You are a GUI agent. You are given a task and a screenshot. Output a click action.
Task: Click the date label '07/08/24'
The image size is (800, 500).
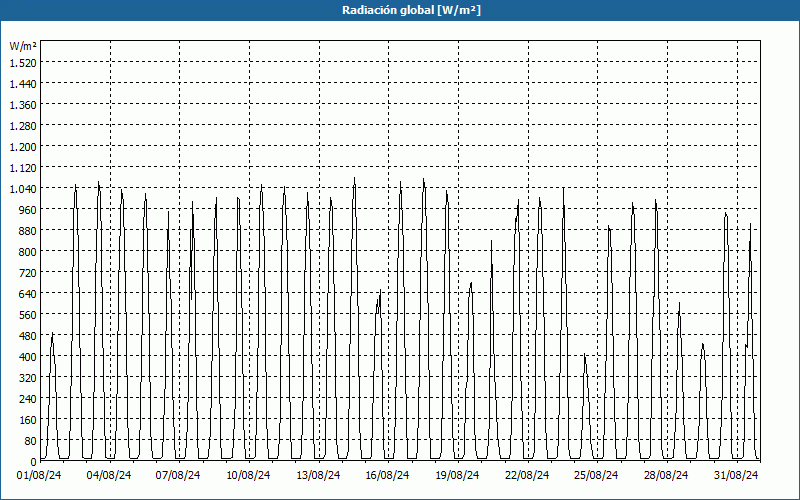pyautogui.click(x=178, y=476)
